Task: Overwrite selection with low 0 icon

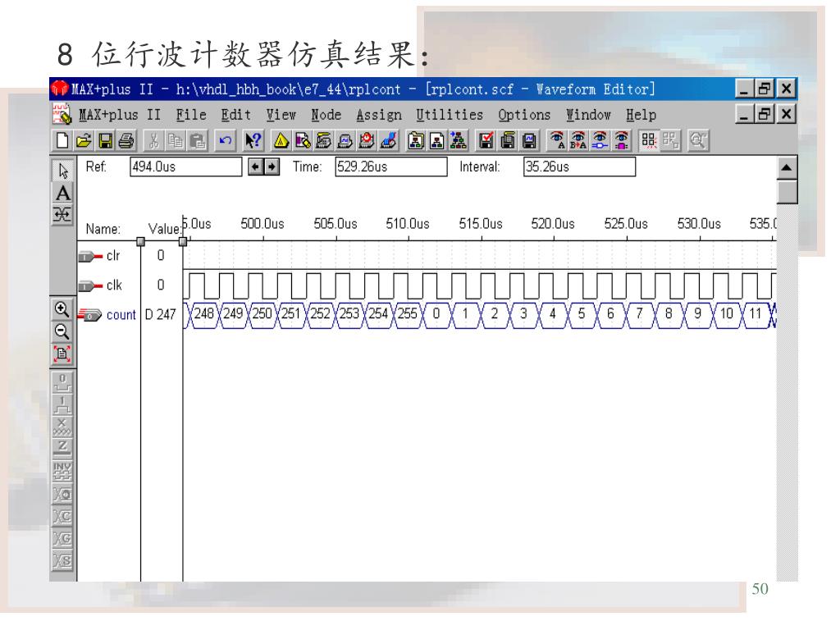Action: [x=62, y=382]
